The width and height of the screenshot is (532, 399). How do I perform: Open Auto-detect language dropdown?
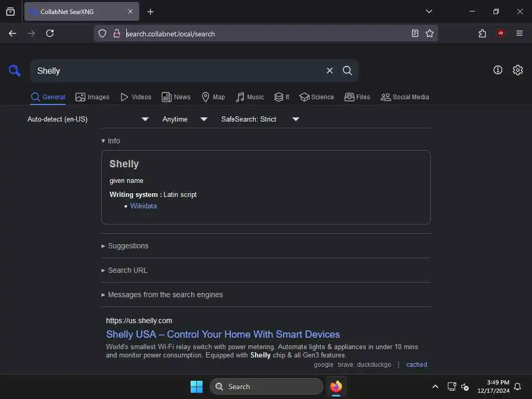(x=88, y=119)
